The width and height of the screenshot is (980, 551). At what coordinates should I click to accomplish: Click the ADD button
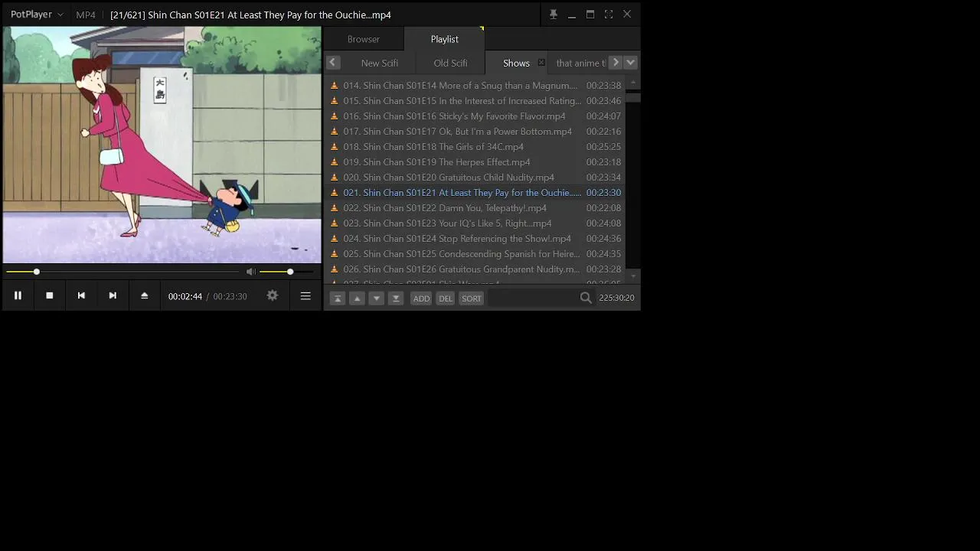point(422,298)
